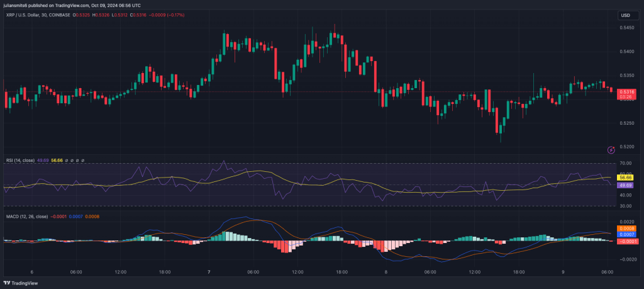The height and width of the screenshot is (289, 644).
Task: Click the purple lightning bolt icon
Action: [x=611, y=150]
